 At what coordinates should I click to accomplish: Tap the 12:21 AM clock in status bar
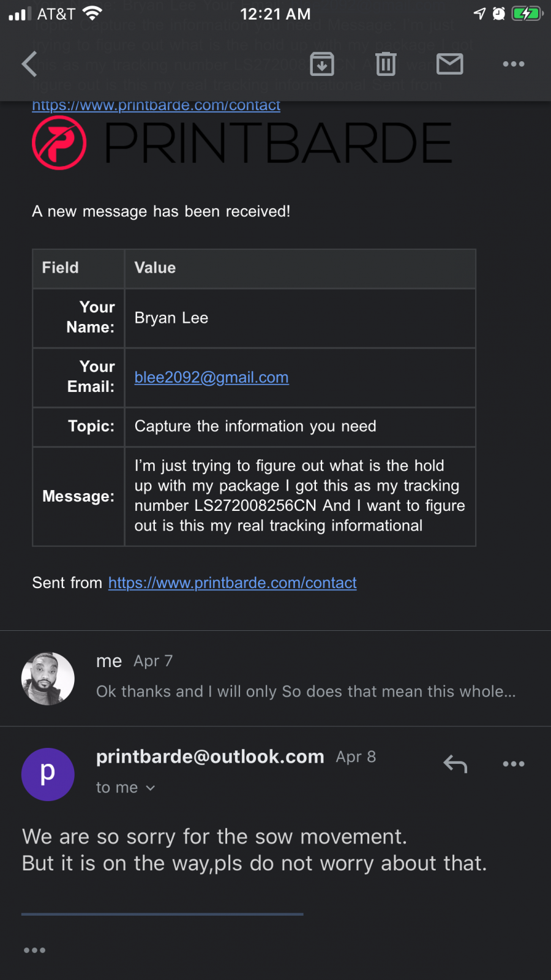(x=275, y=13)
